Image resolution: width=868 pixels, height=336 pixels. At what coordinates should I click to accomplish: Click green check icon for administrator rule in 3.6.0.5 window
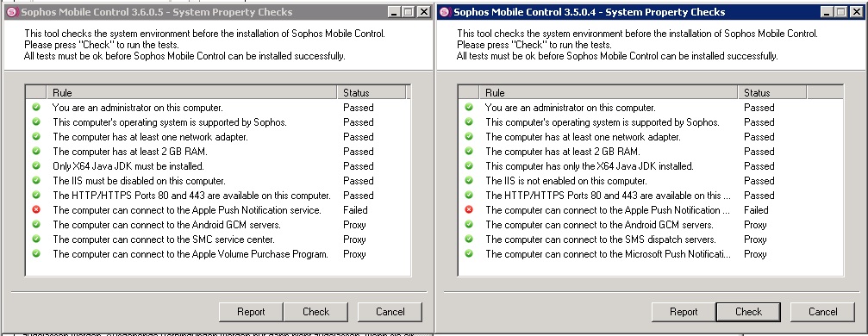tap(36, 107)
